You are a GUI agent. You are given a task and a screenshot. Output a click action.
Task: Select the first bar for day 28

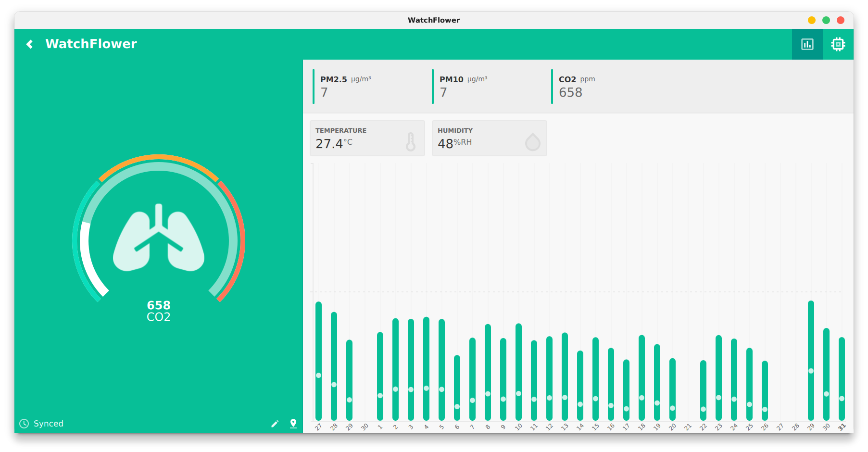click(x=334, y=366)
